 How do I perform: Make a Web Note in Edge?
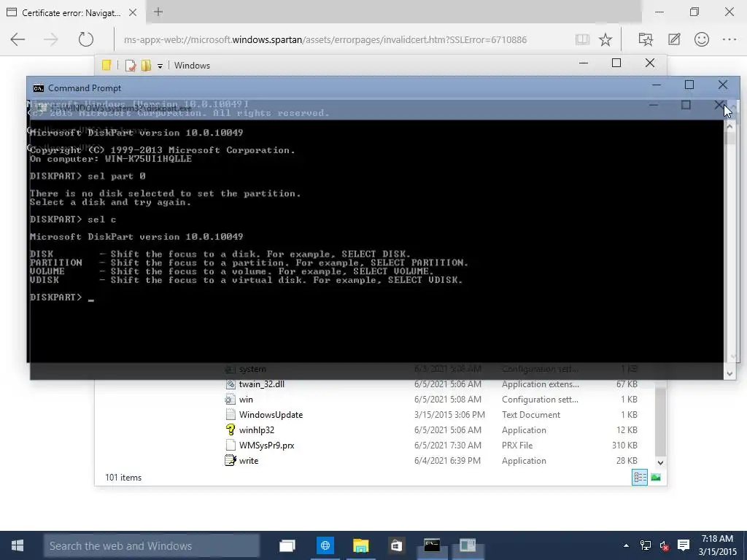pos(674,39)
